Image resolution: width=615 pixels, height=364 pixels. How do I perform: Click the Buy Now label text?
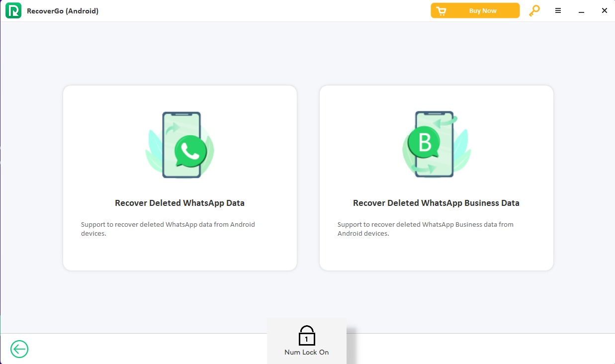click(482, 10)
